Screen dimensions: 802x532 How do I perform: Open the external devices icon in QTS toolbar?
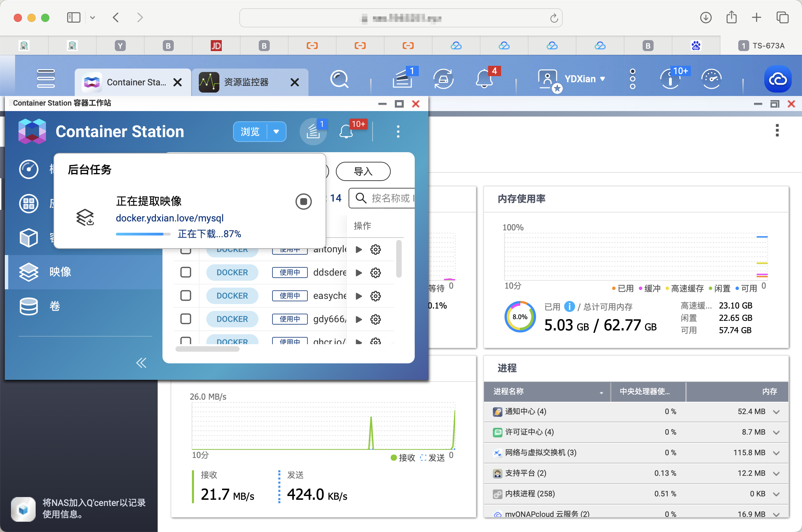coord(443,79)
